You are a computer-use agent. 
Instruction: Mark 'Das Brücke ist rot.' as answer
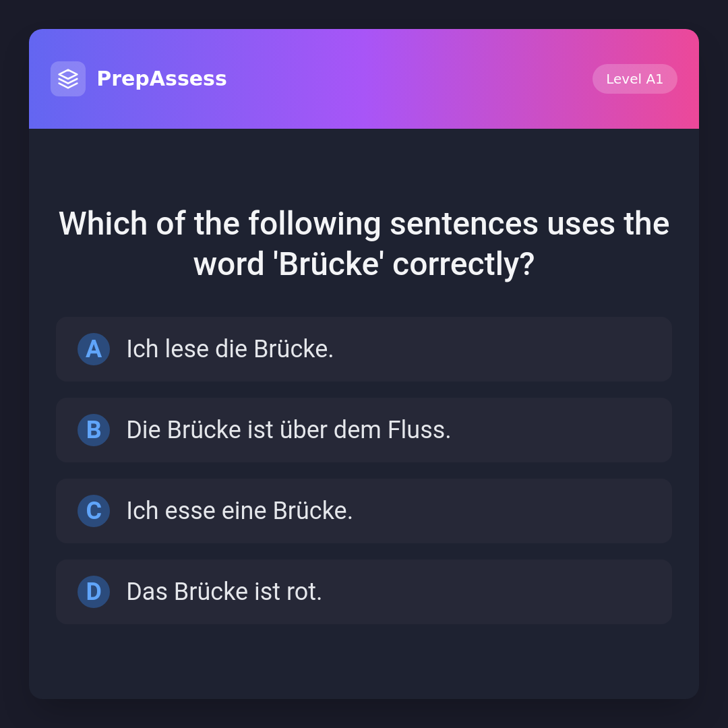tap(364, 592)
